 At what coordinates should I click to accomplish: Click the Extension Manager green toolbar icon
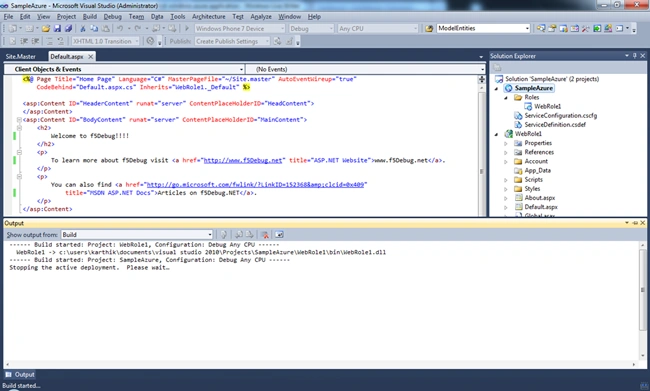coord(597,29)
